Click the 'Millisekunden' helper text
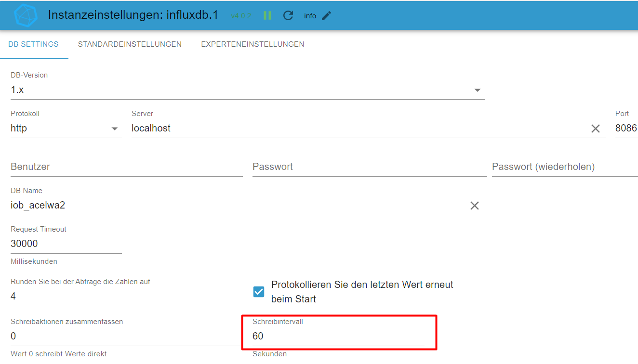 (x=34, y=261)
